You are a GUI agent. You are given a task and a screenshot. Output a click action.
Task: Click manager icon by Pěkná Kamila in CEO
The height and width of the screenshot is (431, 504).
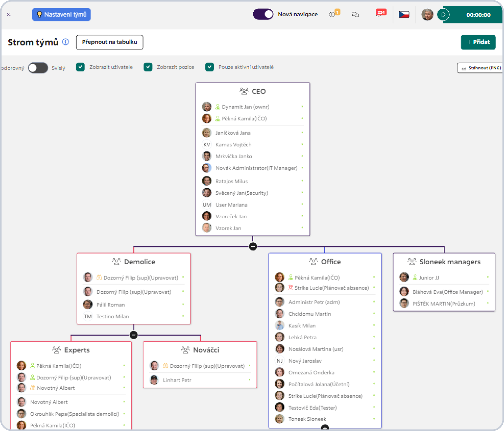[x=218, y=118]
